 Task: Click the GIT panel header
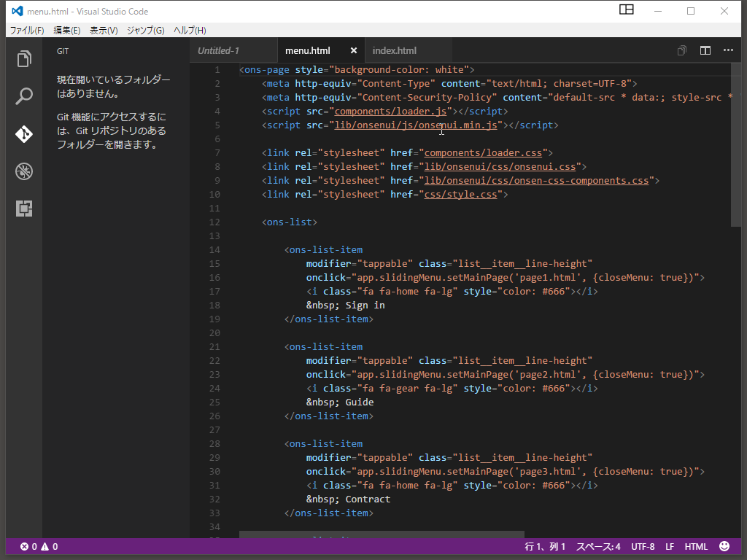click(x=63, y=51)
